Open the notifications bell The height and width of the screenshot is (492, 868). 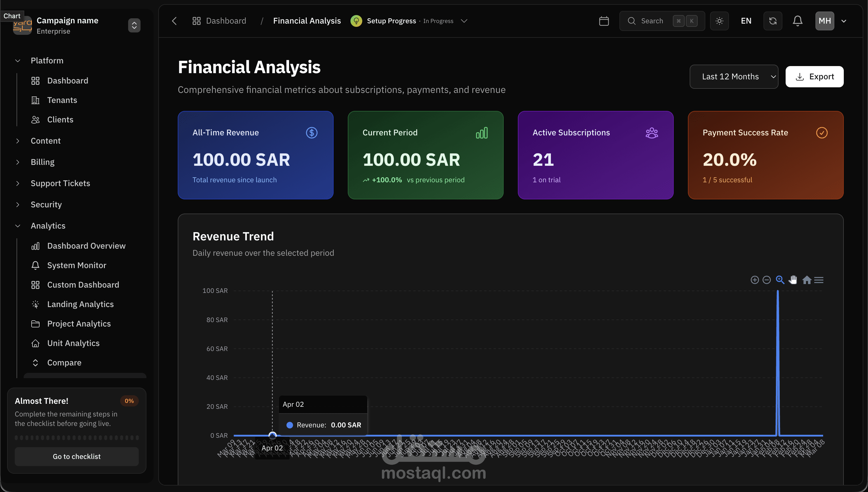point(797,21)
